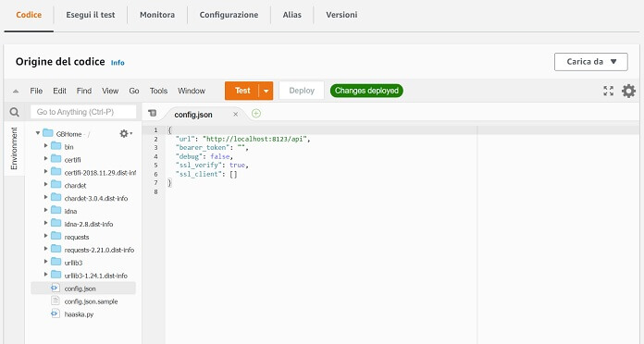644x344 pixels.
Task: Open the Codice tab
Action: [29, 15]
